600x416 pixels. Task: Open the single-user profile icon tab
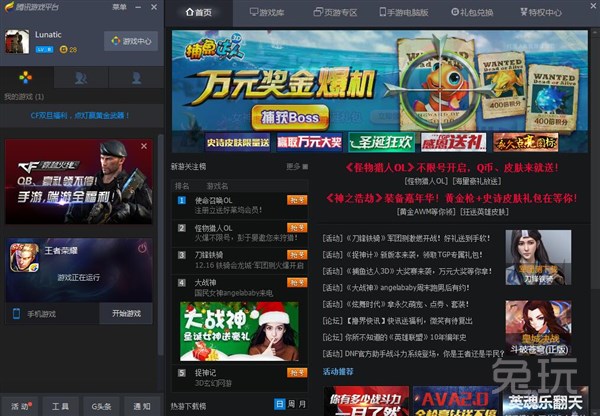pyautogui.click(x=136, y=78)
